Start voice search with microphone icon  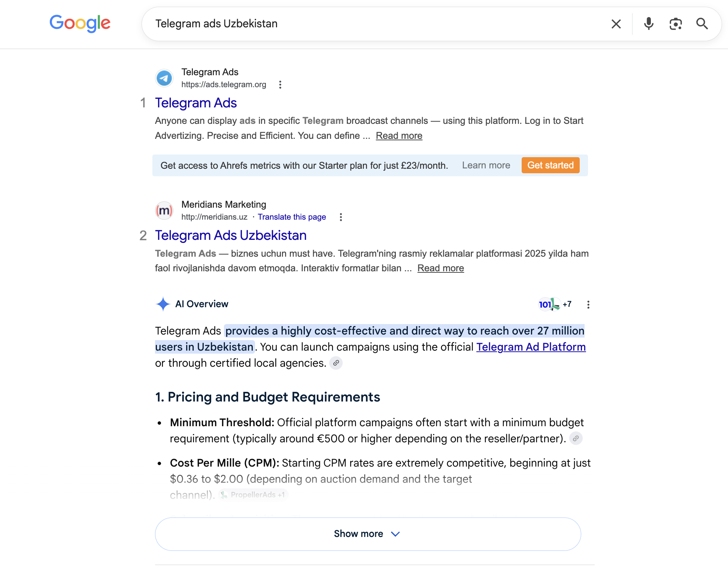(649, 24)
